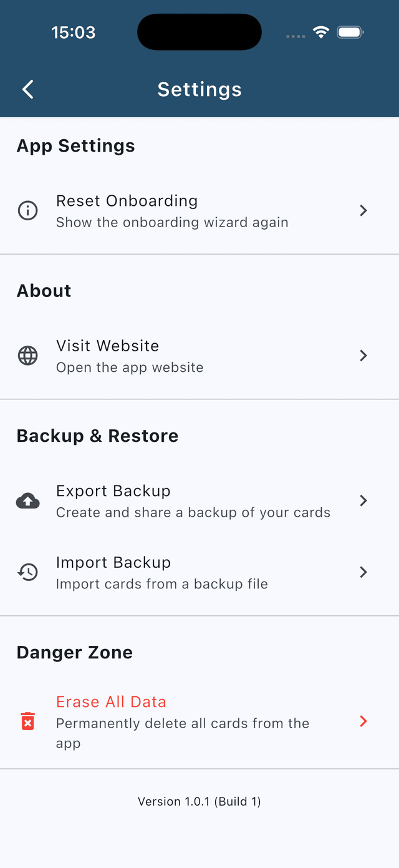This screenshot has width=399, height=868.
Task: Tap the red trash icon
Action: 27,721
